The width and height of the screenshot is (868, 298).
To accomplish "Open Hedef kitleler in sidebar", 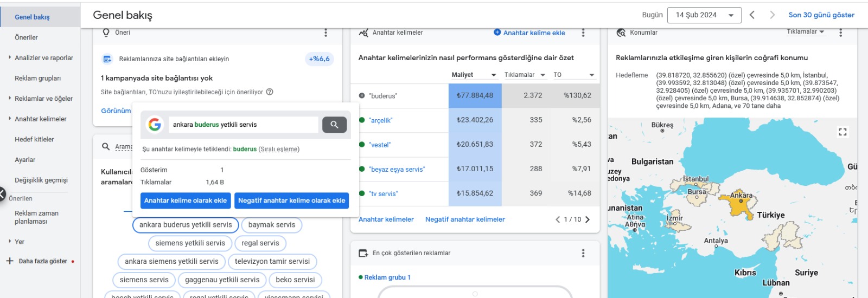I will [34, 139].
